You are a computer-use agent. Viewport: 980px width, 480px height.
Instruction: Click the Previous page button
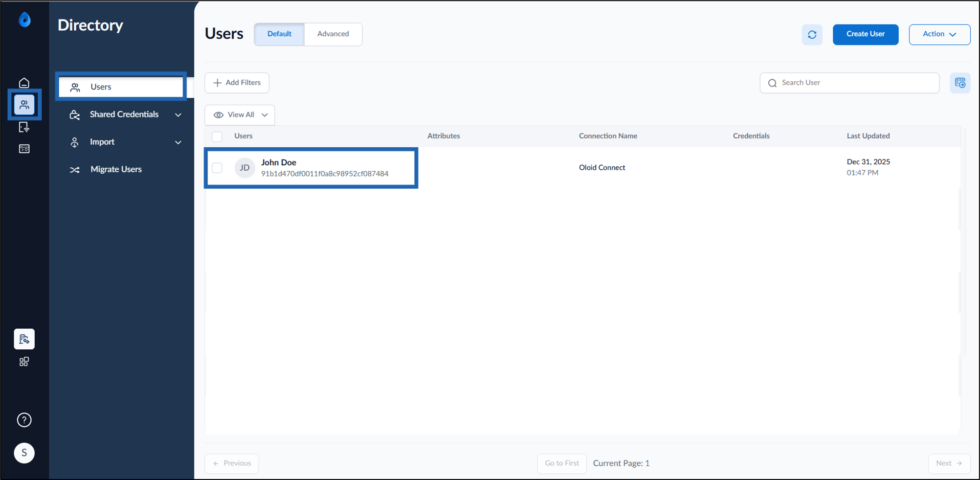coord(232,463)
